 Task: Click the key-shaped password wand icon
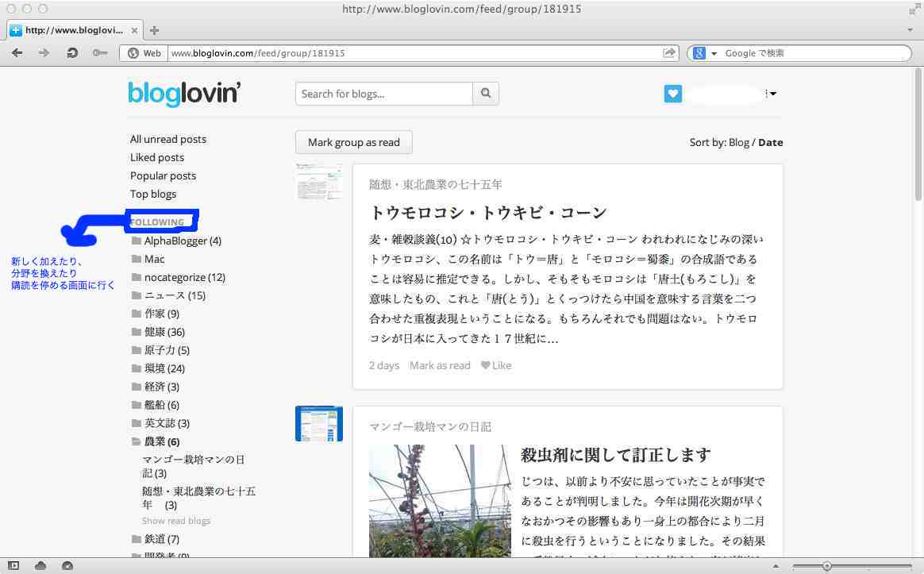pyautogui.click(x=99, y=53)
